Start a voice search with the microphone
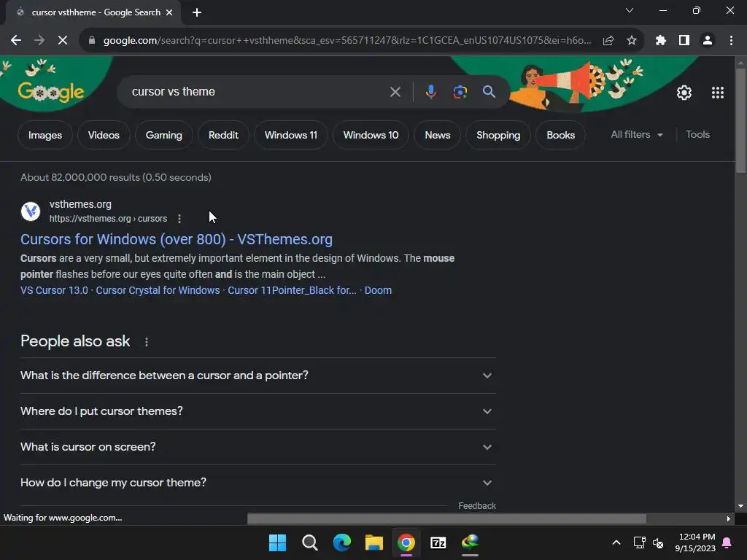The height and width of the screenshot is (560, 747). tap(430, 92)
